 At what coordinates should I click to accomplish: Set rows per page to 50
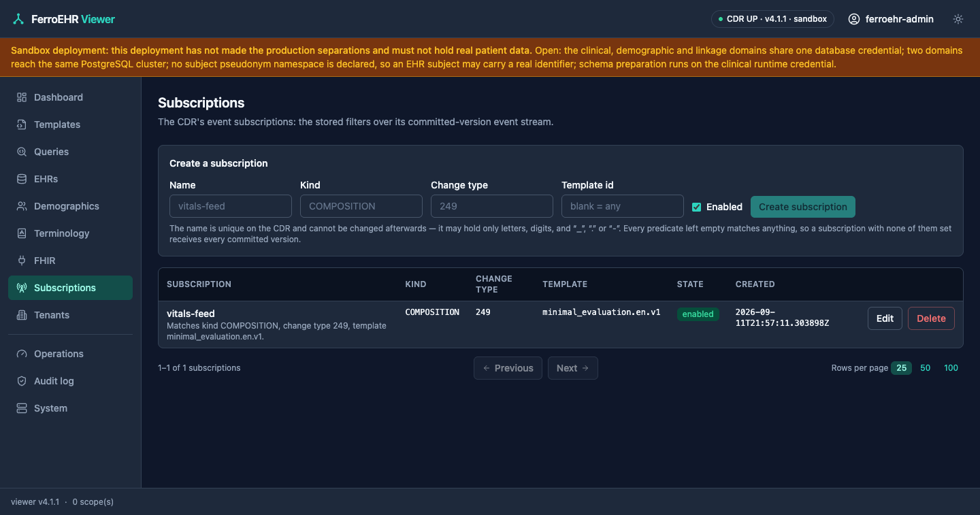pyautogui.click(x=926, y=368)
